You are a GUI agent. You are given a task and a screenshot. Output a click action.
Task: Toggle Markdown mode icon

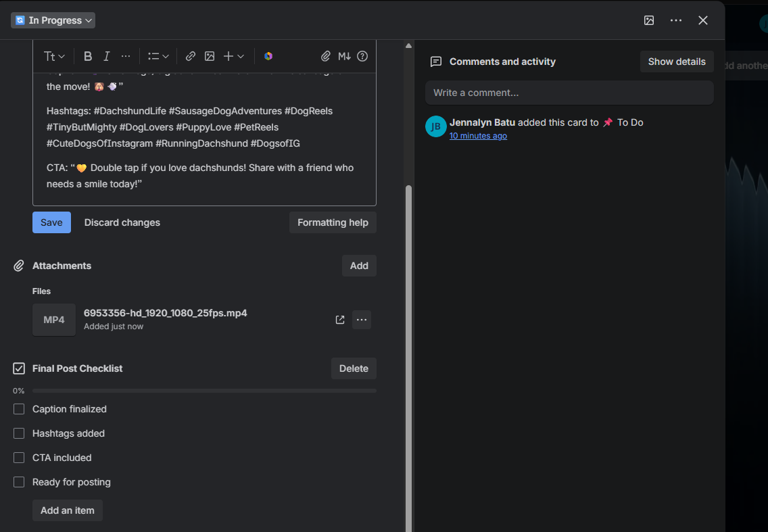pyautogui.click(x=344, y=56)
